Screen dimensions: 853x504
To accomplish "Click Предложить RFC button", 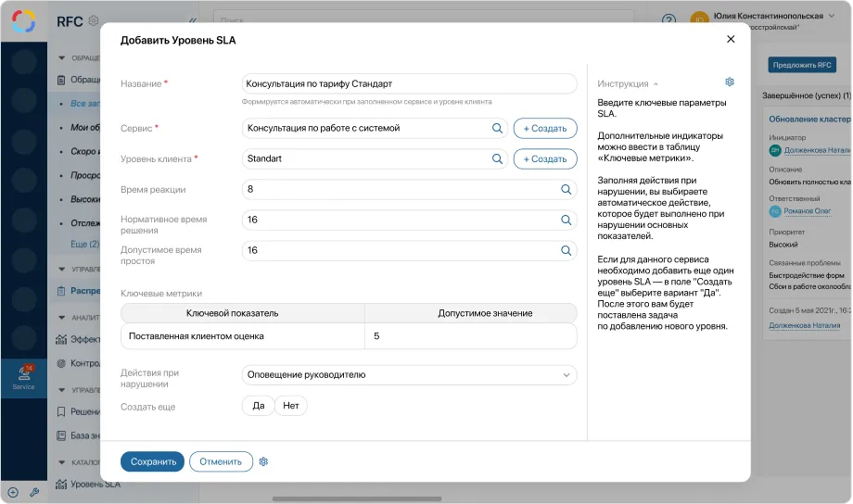I will (x=802, y=65).
